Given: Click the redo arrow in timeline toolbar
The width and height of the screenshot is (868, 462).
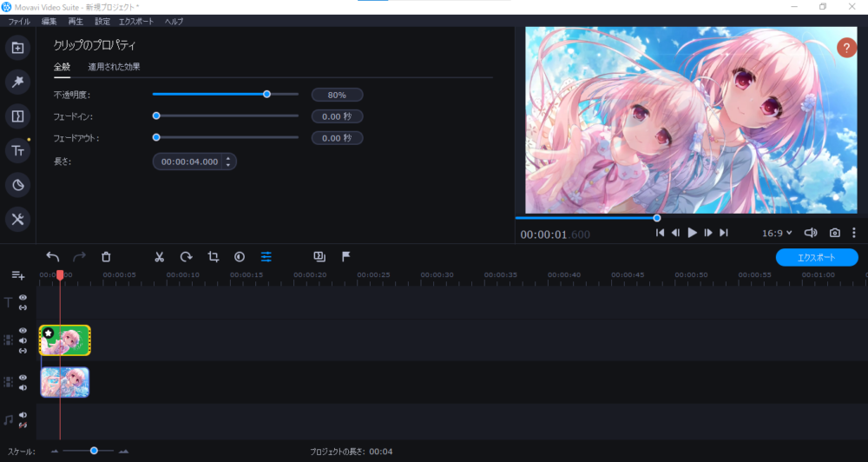Looking at the screenshot, I should [x=80, y=256].
